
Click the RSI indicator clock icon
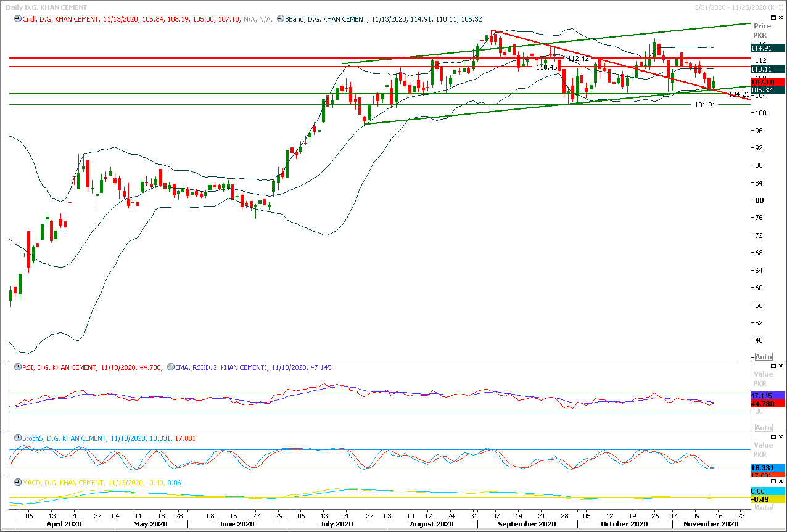18,368
